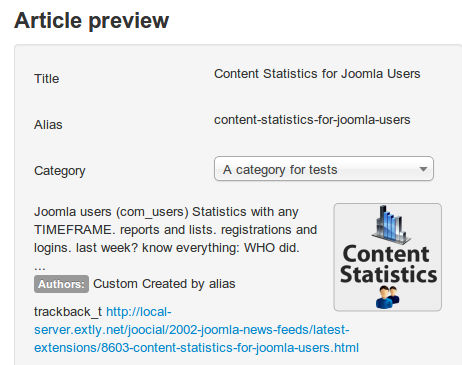Click the 8603-content-statistics link line
Viewport: 462px width, 365px height.
pos(197,348)
